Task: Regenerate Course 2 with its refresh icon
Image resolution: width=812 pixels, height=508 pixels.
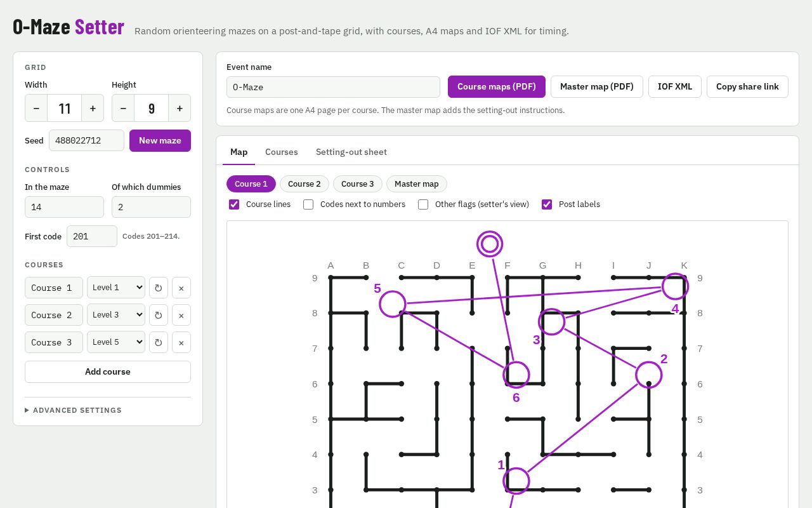Action: (x=159, y=315)
